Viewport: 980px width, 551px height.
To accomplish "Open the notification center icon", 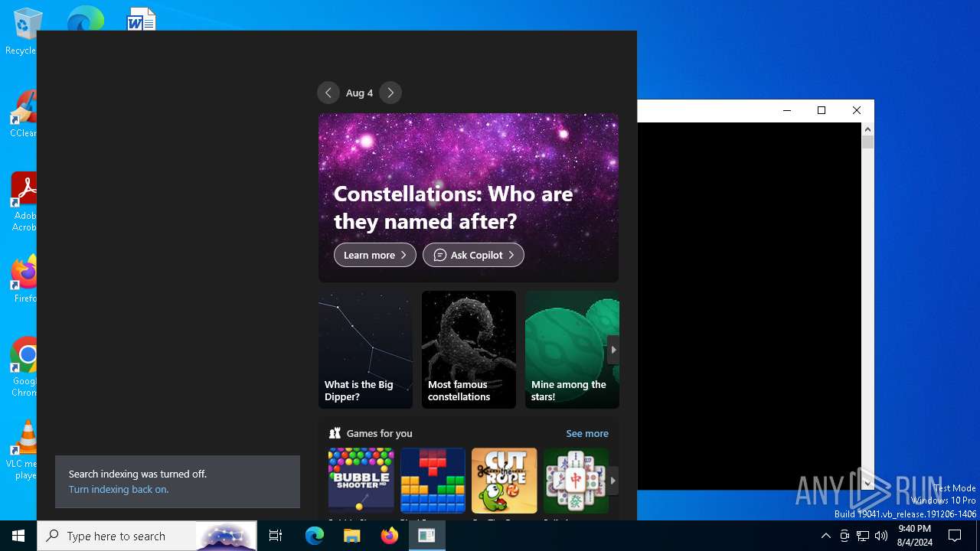I will [x=955, y=536].
